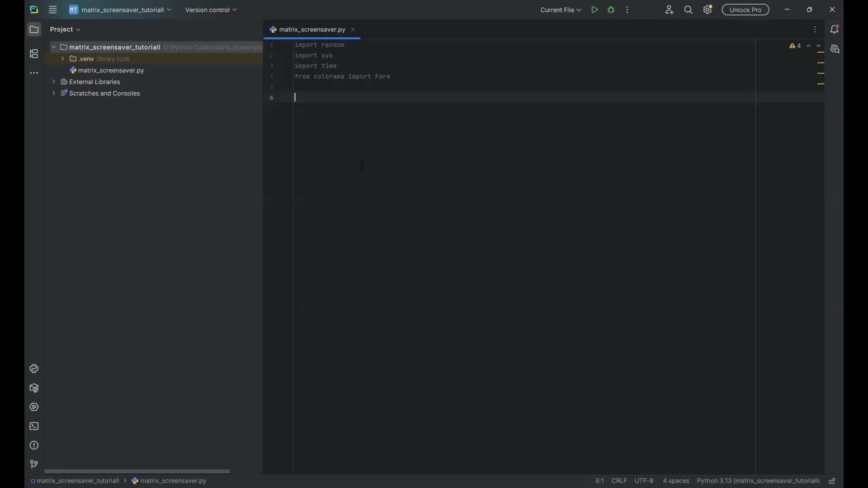The width and height of the screenshot is (868, 488).
Task: Run the current file
Action: click(595, 9)
